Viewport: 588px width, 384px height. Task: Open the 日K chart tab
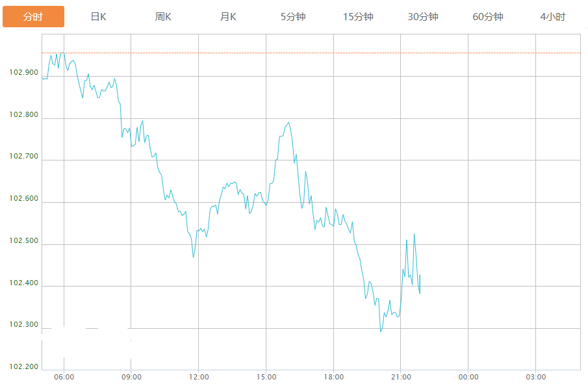tap(98, 17)
